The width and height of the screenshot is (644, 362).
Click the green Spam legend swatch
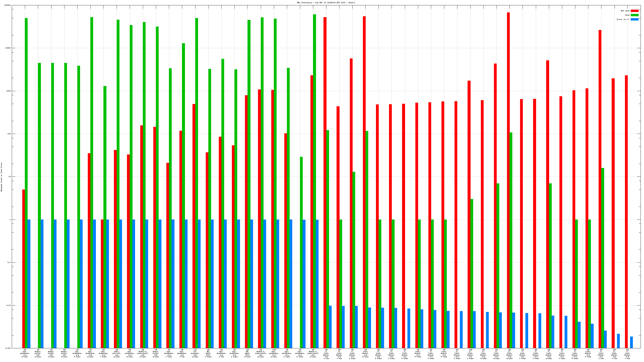pyautogui.click(x=635, y=15)
